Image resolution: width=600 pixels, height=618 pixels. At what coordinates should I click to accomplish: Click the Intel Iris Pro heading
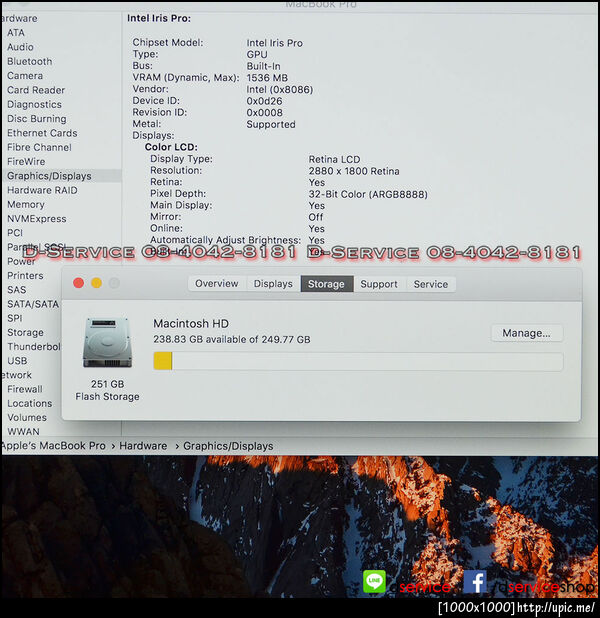tap(159, 19)
